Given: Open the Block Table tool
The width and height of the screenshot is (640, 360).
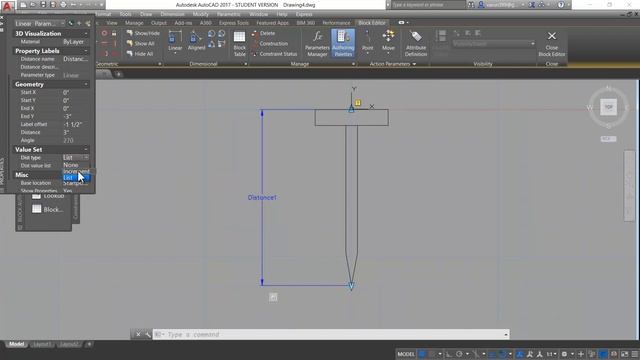Looking at the screenshot, I should point(240,43).
